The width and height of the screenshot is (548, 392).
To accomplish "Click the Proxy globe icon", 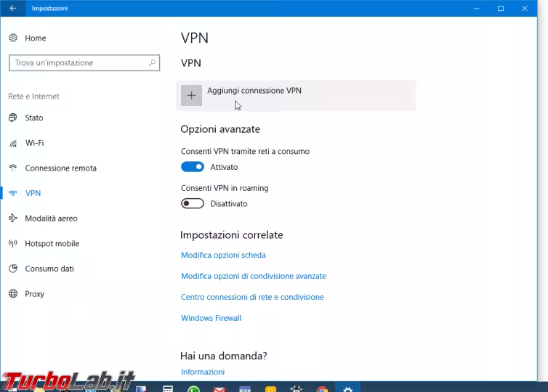I will tap(13, 293).
